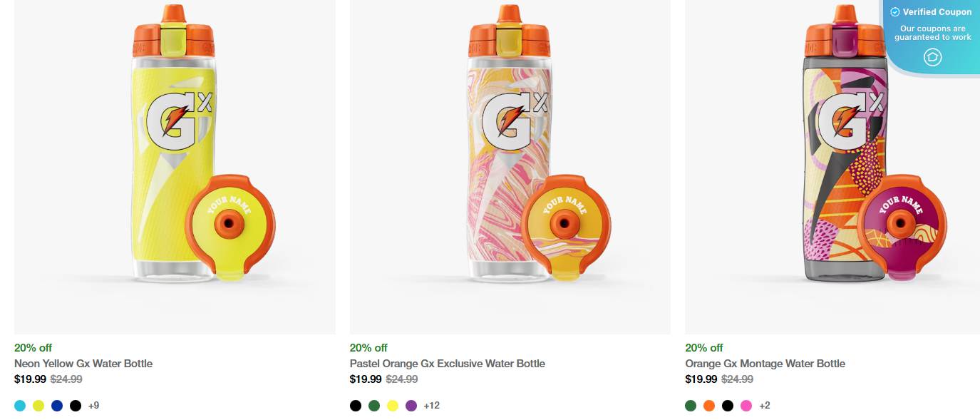Select the purple swatch for Pastel Orange Exclusive bottle
This screenshot has width=980, height=420.
411,405
